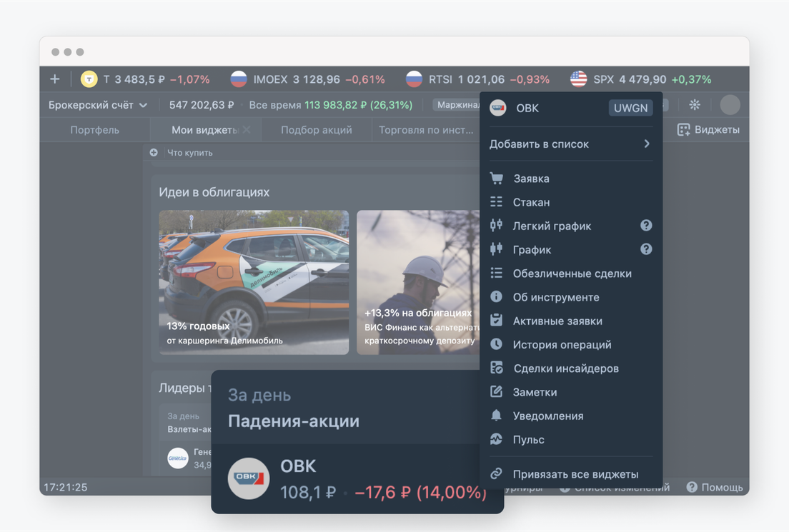This screenshot has width=789, height=532.
Task: Click the snowflake icon in the account bar
Action: pos(695,104)
